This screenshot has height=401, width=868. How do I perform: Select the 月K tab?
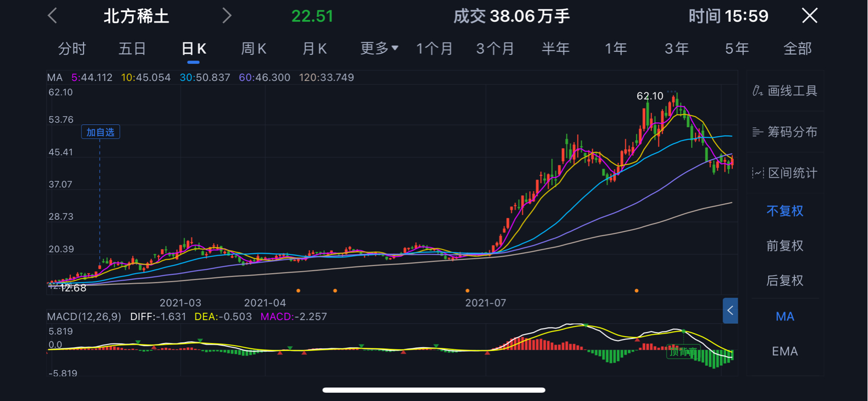tap(315, 49)
